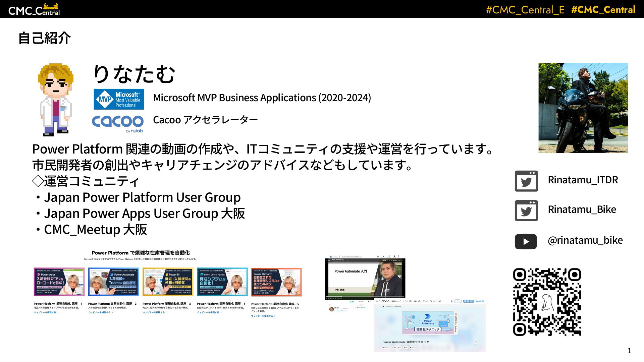Viewport: 644px width, 362px height.
Task: Click webinar link under 講座 - 5
Action: tap(263, 316)
